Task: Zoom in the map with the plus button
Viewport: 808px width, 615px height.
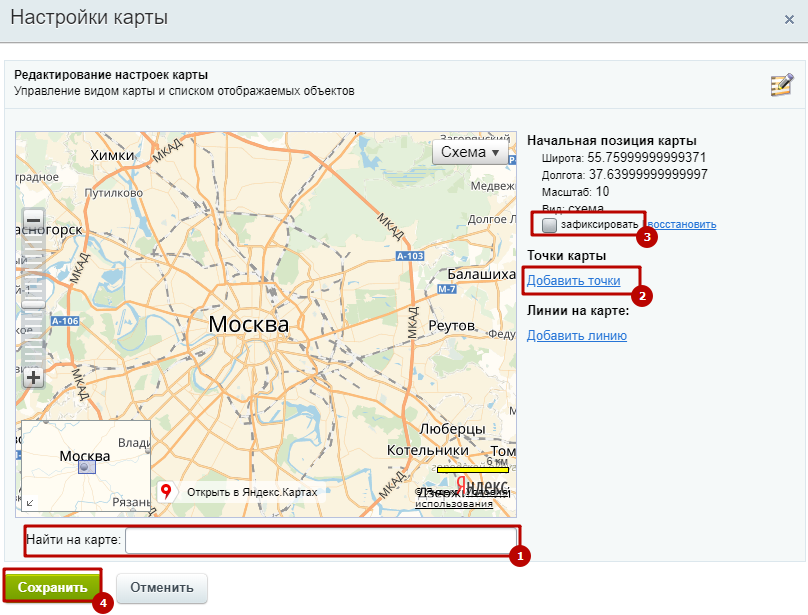Action: click(x=34, y=378)
